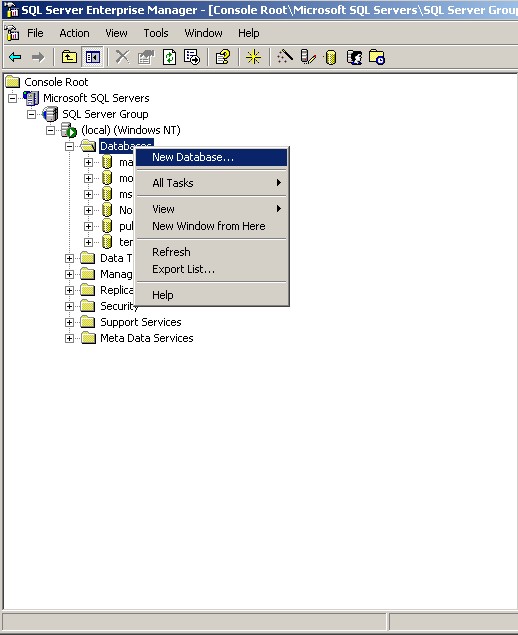This screenshot has height=635, width=518.
Task: Click the Delete X toolbar icon
Action: 122,57
